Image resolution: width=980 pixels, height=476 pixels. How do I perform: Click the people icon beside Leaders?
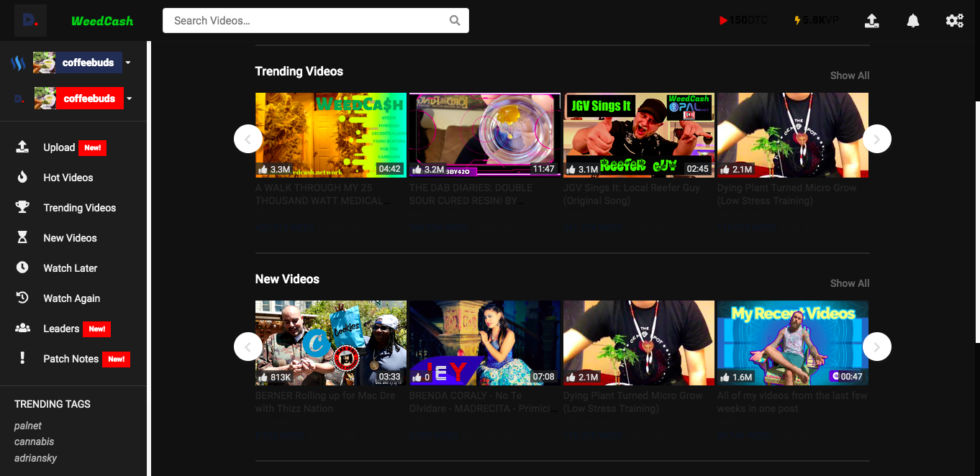22,328
